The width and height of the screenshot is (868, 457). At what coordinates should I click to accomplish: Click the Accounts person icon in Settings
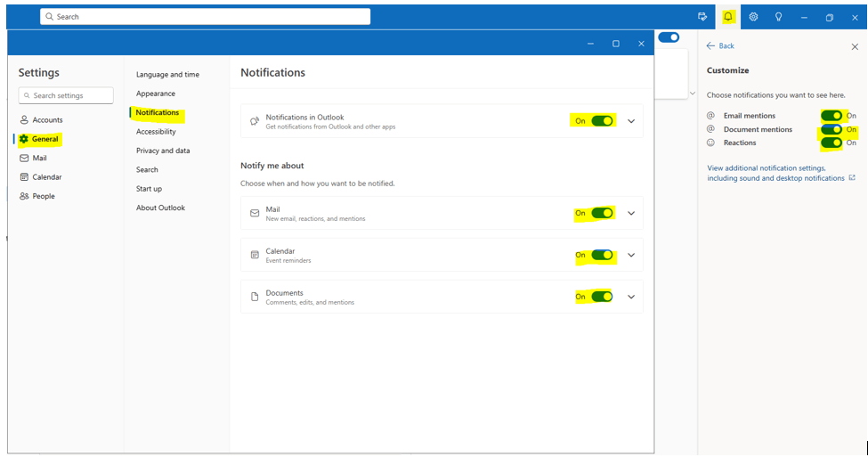24,119
